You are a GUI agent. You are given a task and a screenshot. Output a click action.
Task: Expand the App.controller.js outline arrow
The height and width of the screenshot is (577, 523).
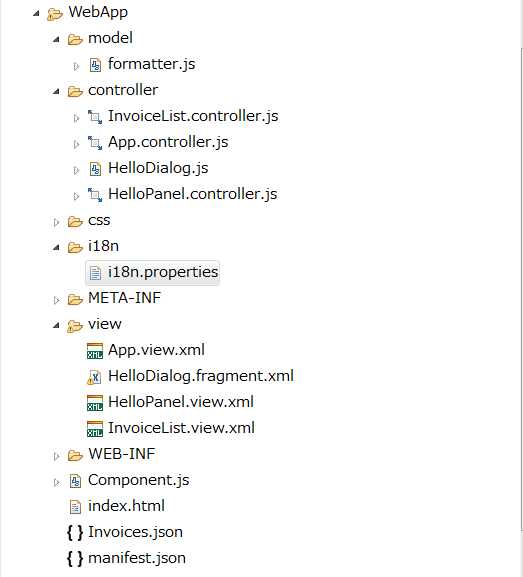click(76, 144)
